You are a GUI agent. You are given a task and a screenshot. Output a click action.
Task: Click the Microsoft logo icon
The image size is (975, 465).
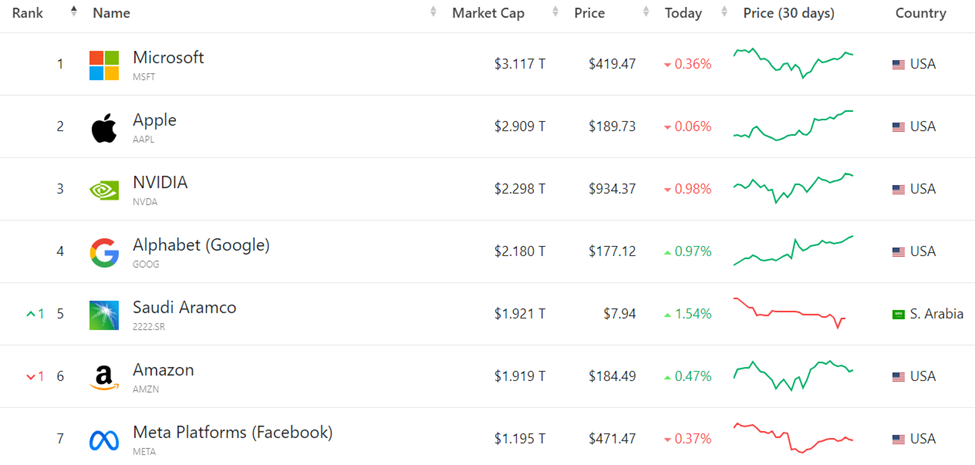pyautogui.click(x=104, y=65)
